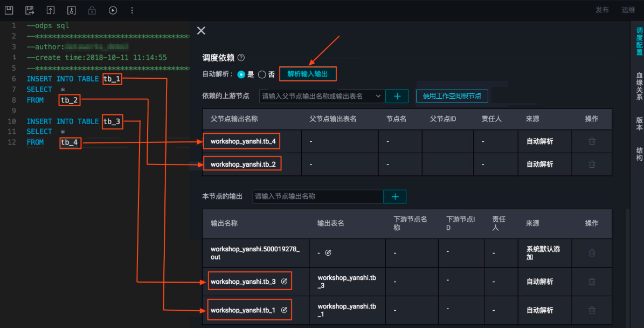Run the script with the play icon

pos(113,10)
